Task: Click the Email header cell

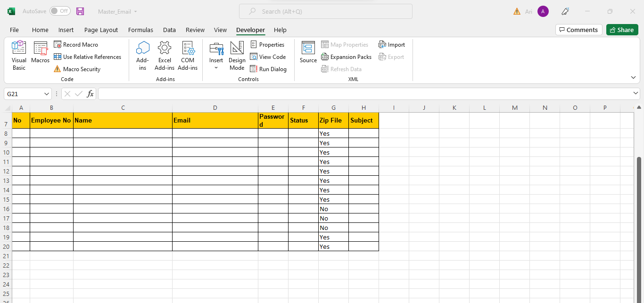Action: (215, 120)
